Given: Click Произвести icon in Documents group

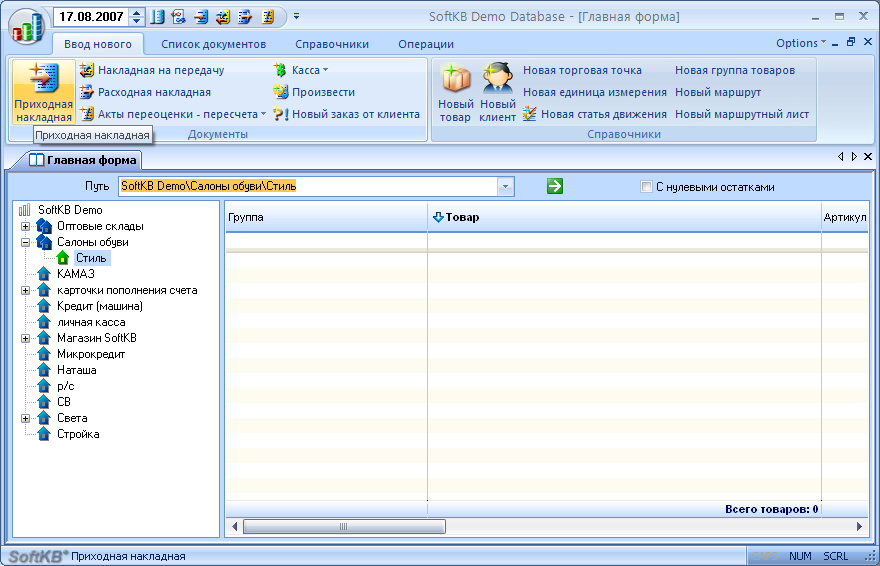Looking at the screenshot, I should 281,92.
